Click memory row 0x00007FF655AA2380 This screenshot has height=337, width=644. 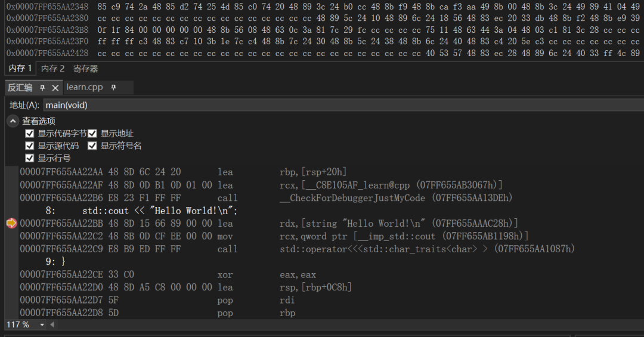point(323,18)
